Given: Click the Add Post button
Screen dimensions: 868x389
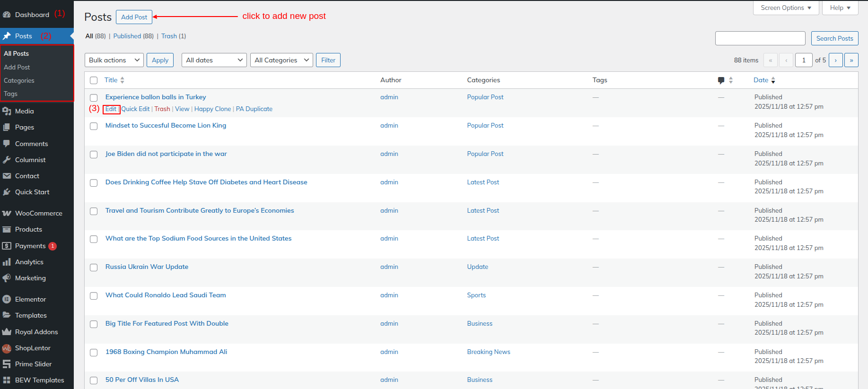Looking at the screenshot, I should (x=134, y=17).
